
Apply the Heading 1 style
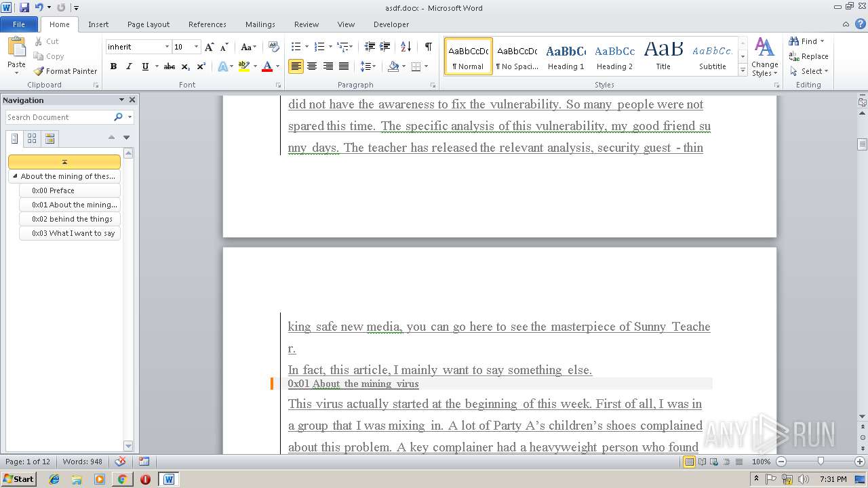(566, 56)
